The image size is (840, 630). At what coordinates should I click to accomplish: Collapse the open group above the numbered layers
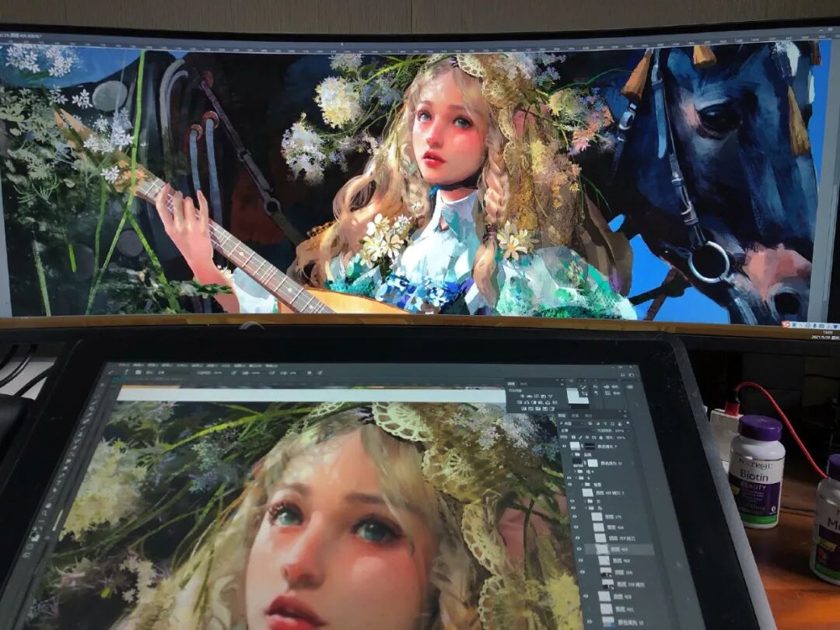(x=586, y=508)
